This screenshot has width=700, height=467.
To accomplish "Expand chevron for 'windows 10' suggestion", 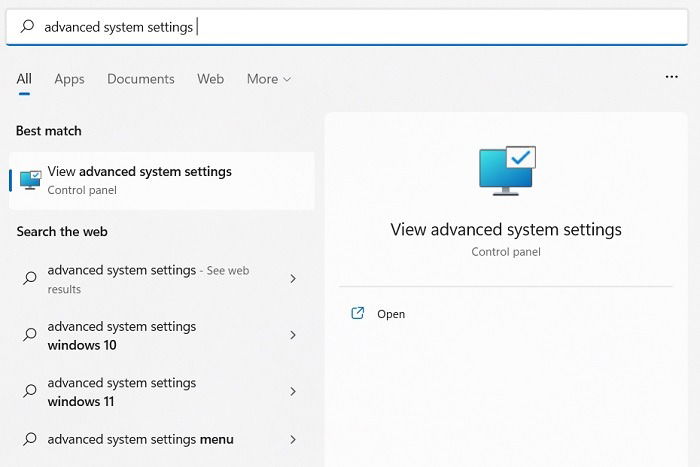I will click(x=293, y=335).
